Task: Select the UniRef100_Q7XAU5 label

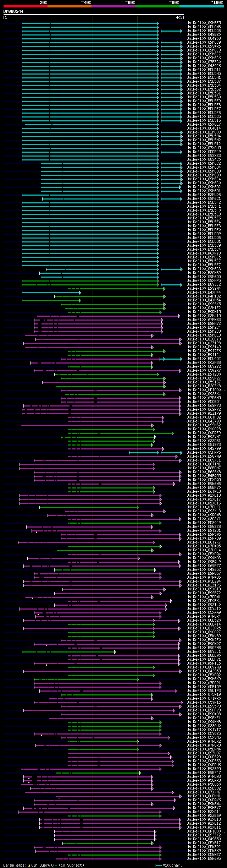Action: coord(204,148)
